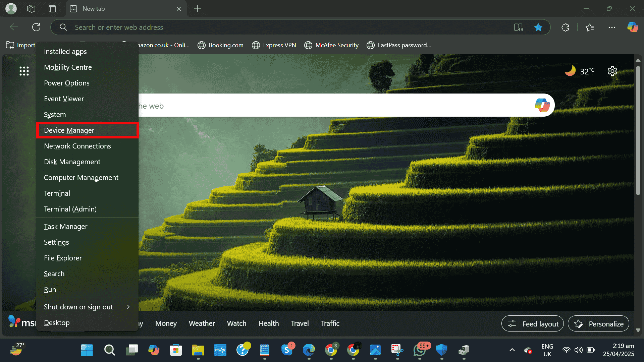Click the read aloud icon in address bar
The image size is (644, 362).
coord(518,27)
